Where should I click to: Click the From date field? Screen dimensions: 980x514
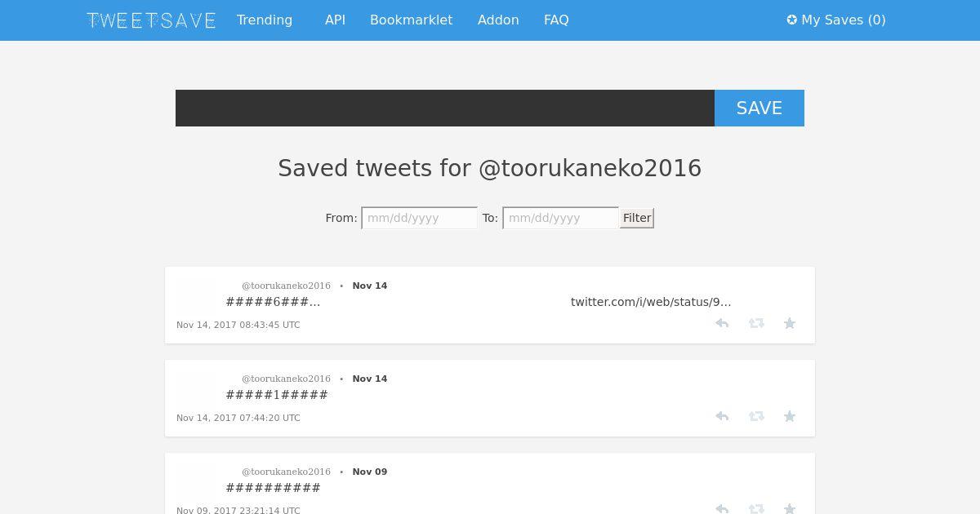420,218
